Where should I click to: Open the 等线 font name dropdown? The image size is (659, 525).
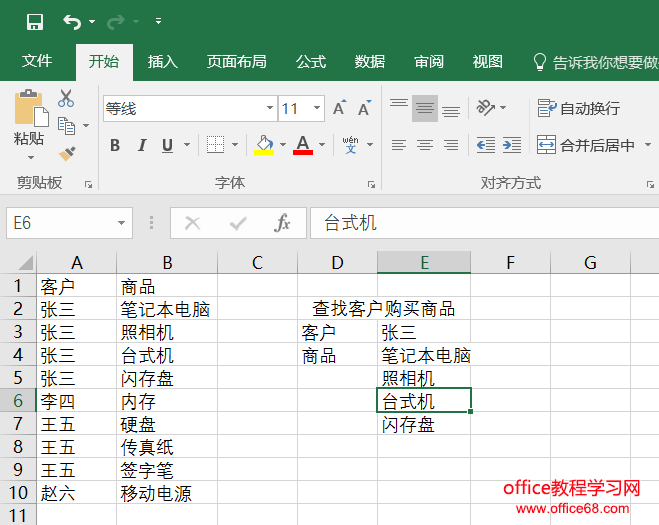tap(270, 108)
